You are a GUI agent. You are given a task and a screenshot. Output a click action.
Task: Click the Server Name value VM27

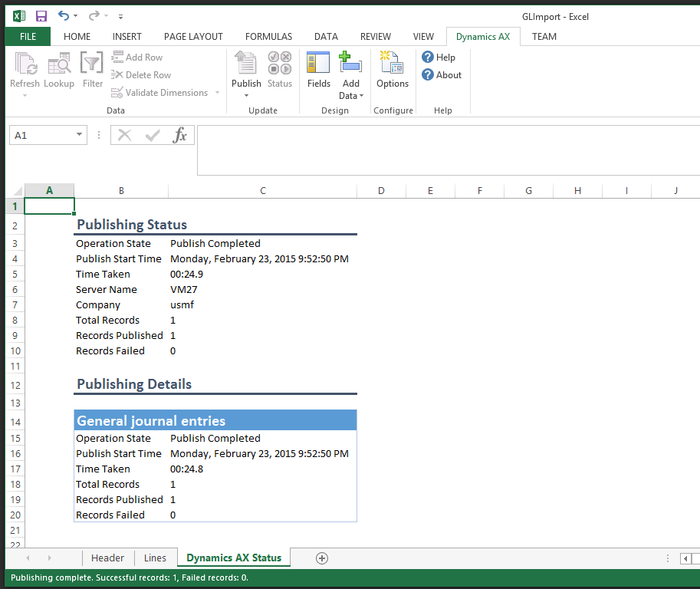click(x=183, y=289)
